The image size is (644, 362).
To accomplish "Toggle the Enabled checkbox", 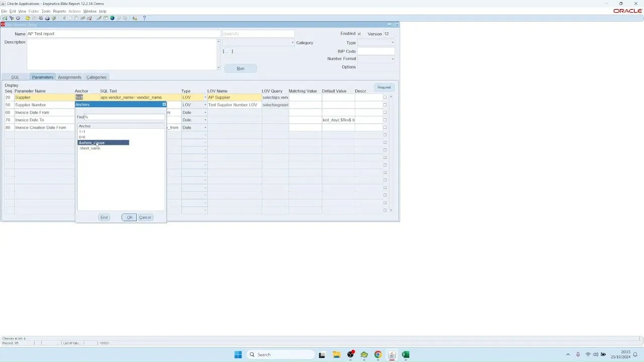I will tap(359, 34).
